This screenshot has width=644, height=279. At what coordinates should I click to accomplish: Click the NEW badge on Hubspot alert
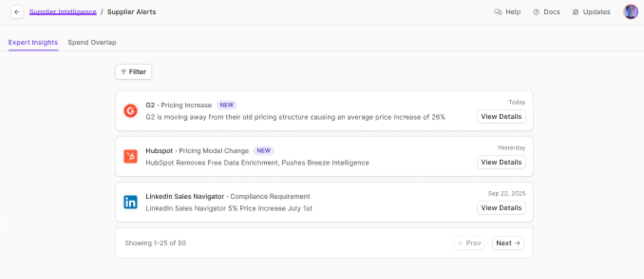[264, 151]
